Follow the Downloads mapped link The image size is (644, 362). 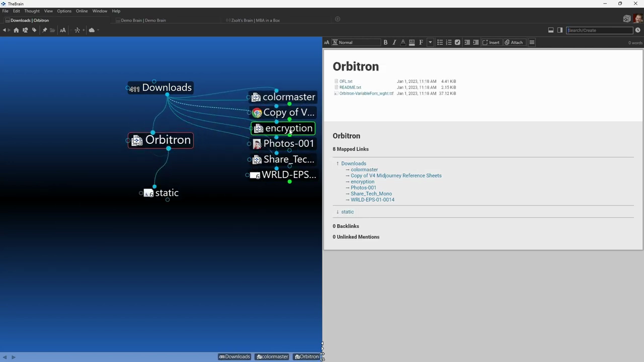pos(354,163)
